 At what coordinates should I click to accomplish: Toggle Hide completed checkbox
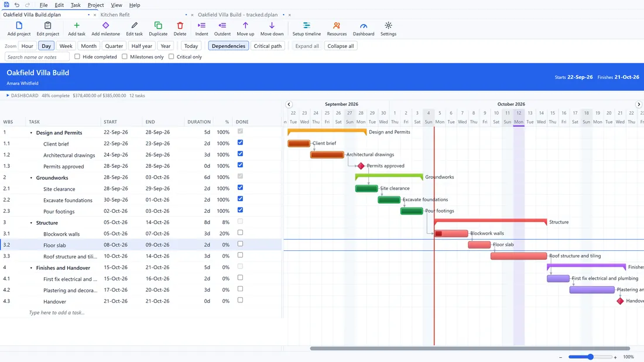pos(77,57)
